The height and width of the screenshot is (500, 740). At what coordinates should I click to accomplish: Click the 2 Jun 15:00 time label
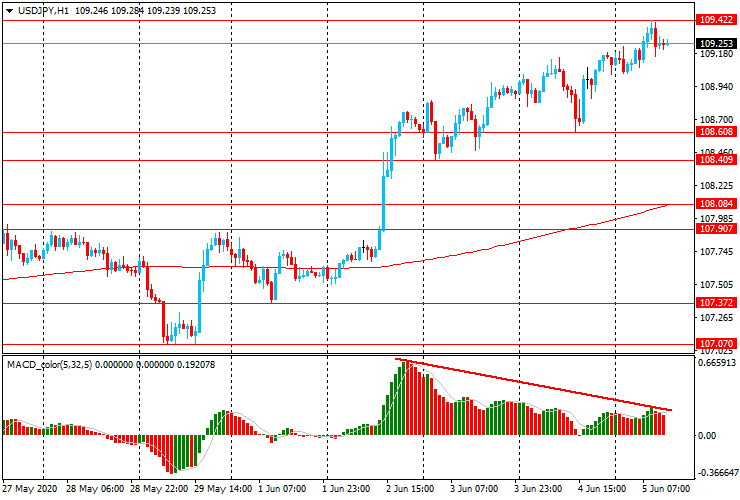[x=411, y=488]
